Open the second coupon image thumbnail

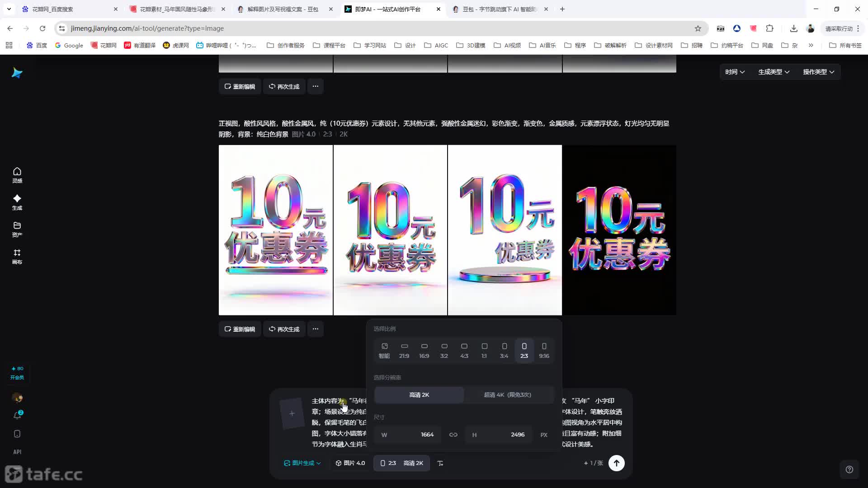coord(390,230)
